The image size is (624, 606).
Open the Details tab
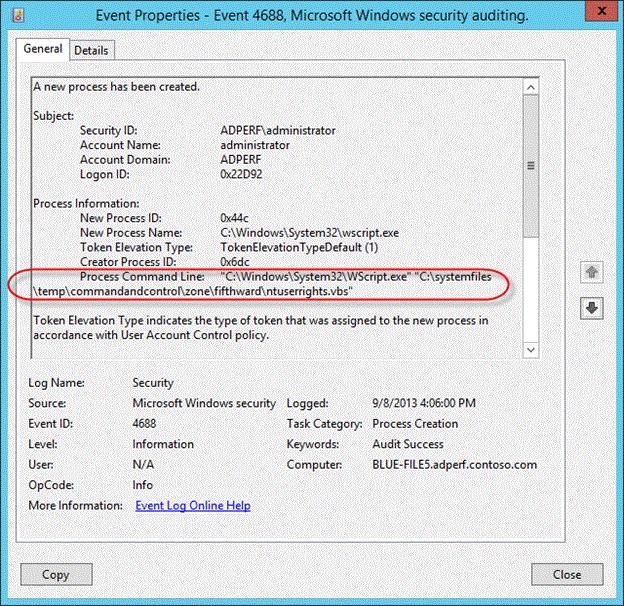click(x=92, y=51)
